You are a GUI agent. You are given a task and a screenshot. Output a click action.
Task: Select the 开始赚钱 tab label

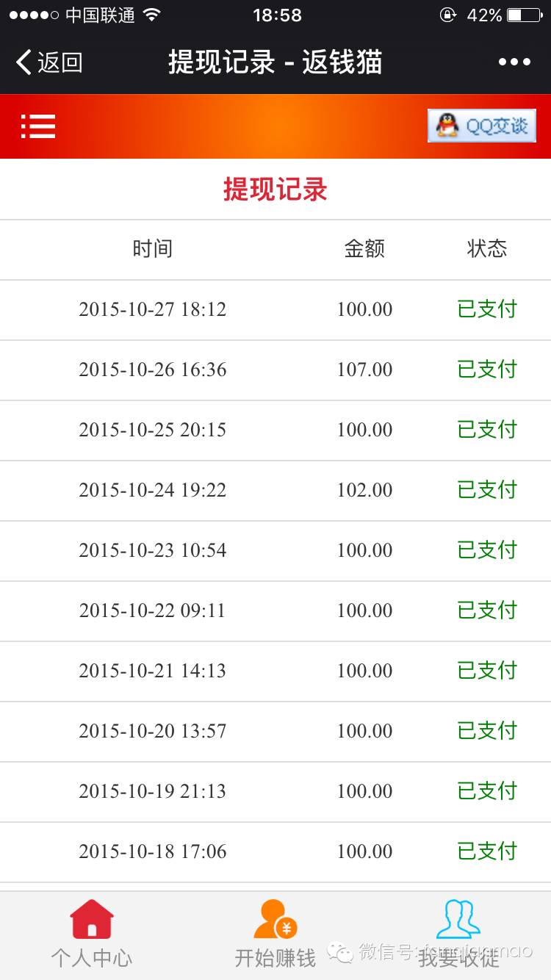point(275,958)
